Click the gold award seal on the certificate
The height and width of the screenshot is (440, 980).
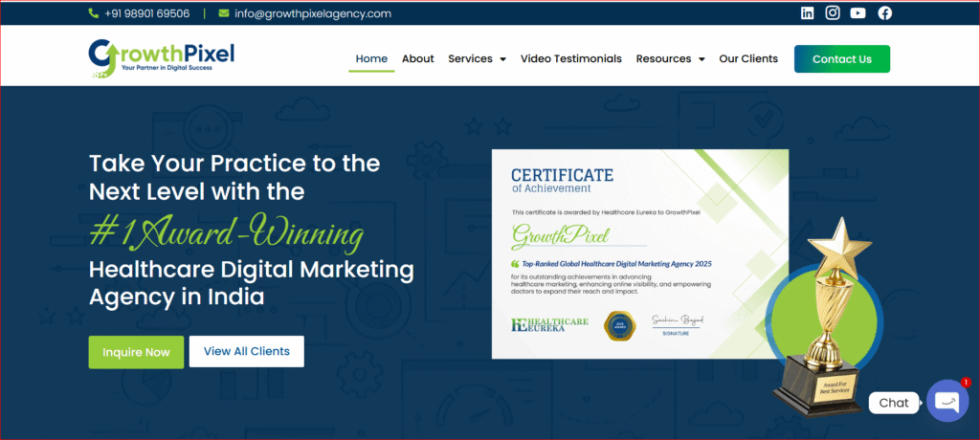point(619,326)
